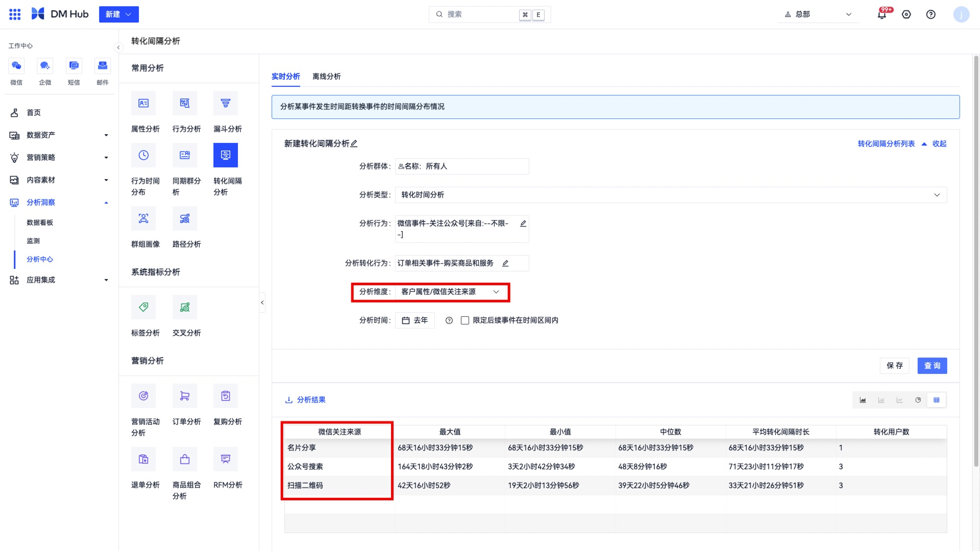Open the 企微 work center icon

[45, 66]
